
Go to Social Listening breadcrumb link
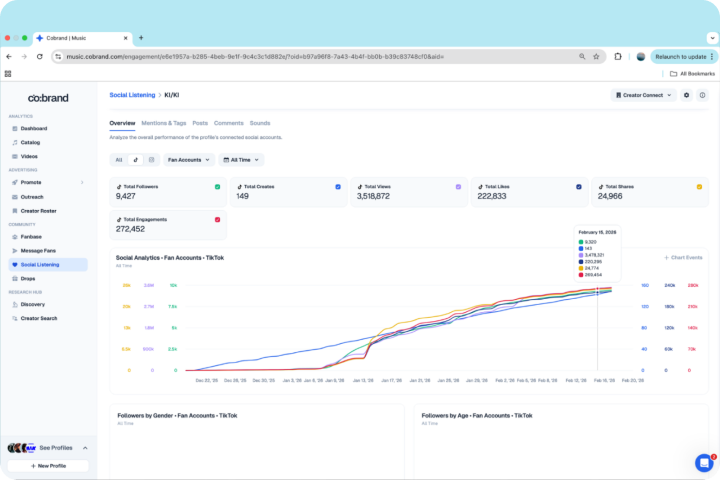click(132, 95)
